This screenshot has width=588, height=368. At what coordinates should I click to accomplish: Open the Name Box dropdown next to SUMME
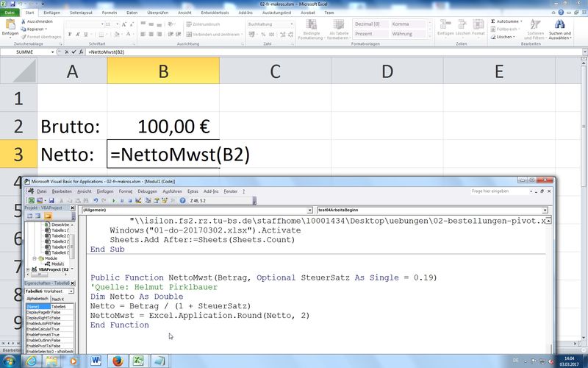coord(52,52)
